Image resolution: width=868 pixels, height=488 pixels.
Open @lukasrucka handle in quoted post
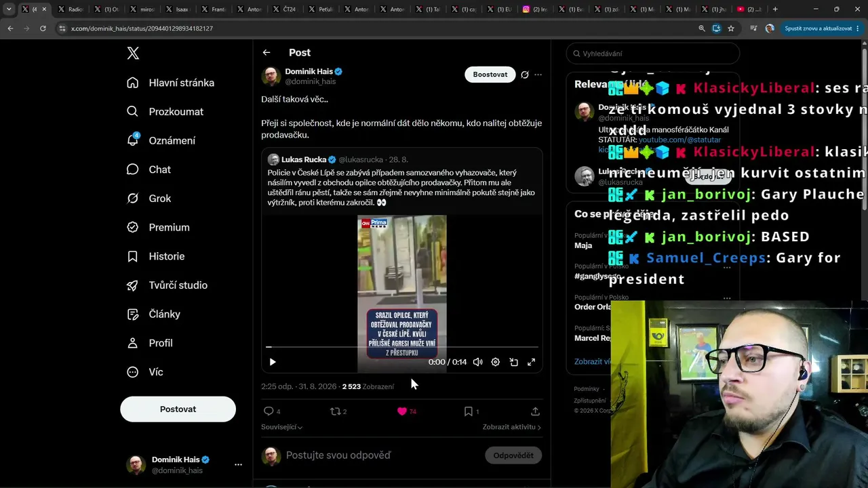(x=360, y=160)
